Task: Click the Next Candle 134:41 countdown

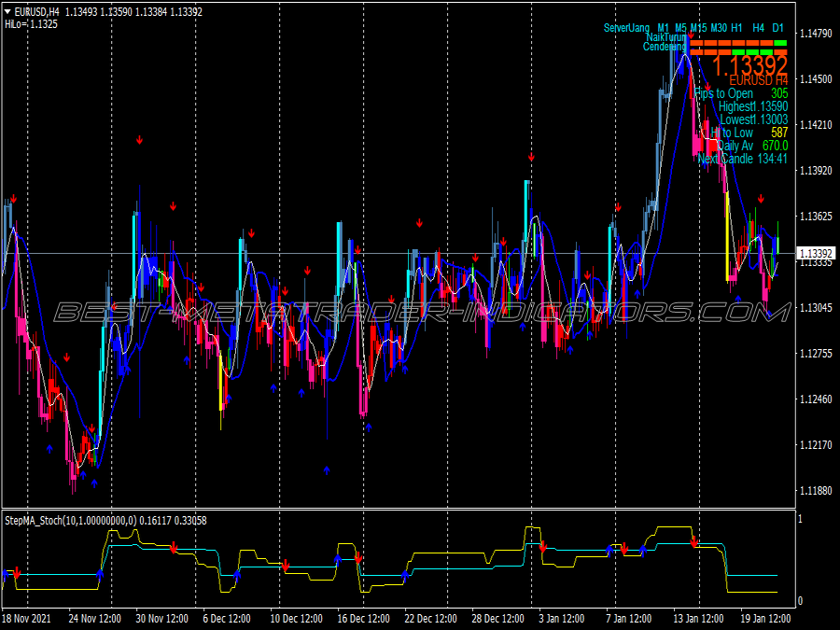Action: click(x=743, y=159)
